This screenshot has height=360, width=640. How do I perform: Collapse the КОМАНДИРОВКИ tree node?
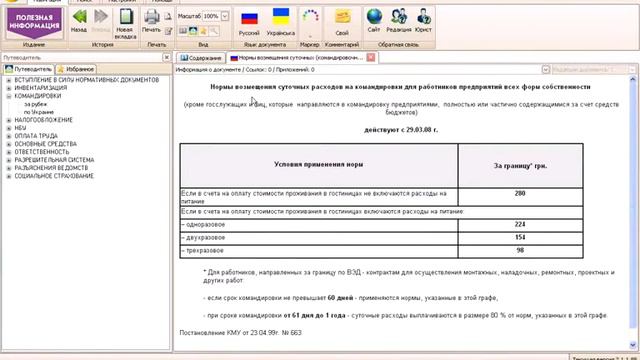click(9, 96)
